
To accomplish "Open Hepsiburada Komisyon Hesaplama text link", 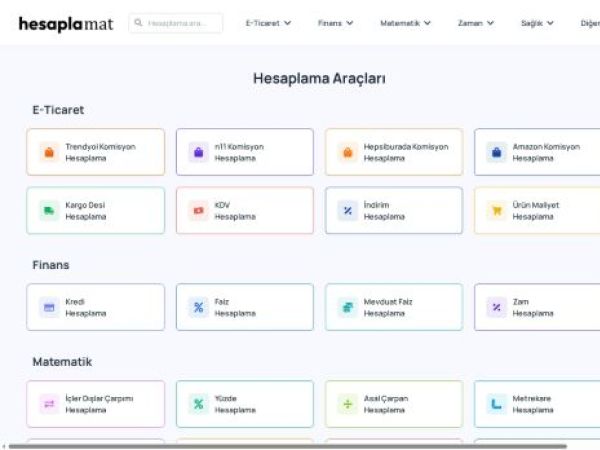I will coord(406,152).
